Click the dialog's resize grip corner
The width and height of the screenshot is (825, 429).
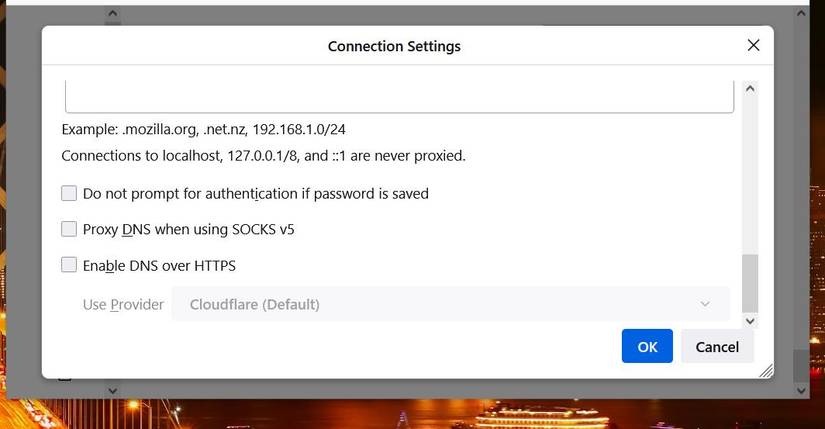click(x=766, y=371)
